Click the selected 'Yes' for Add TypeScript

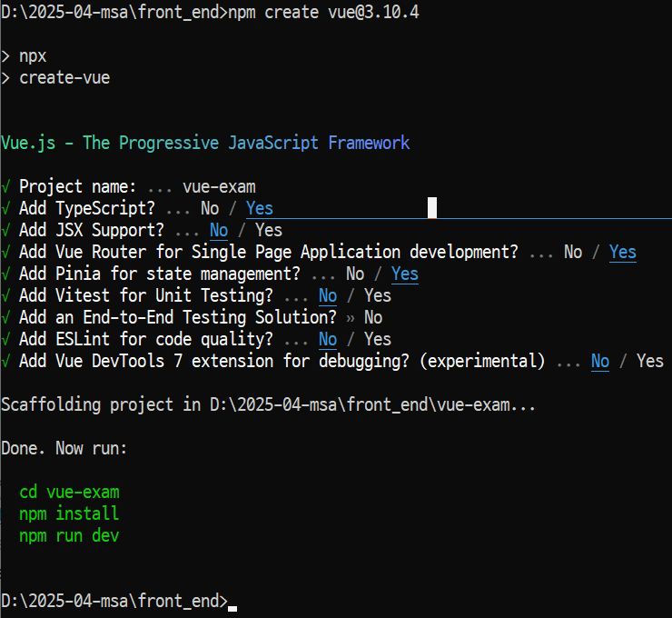click(260, 209)
